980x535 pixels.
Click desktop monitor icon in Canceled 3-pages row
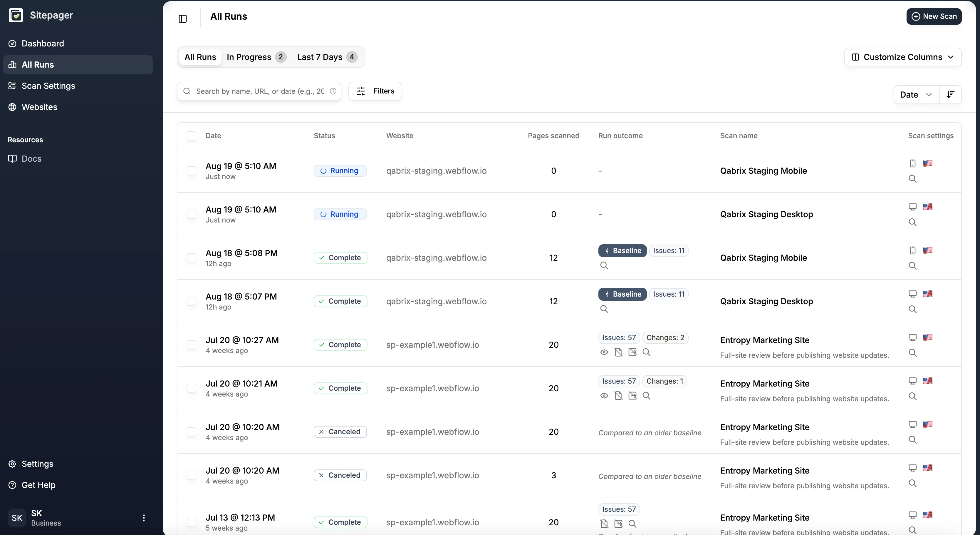(x=912, y=468)
